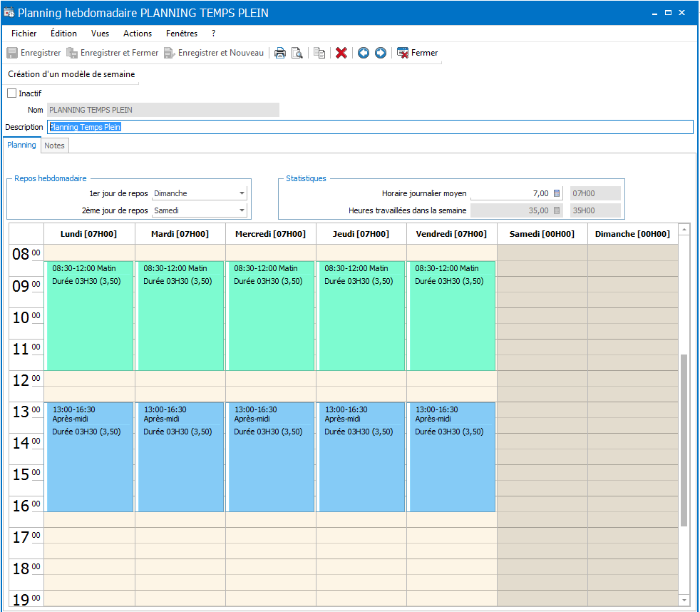Switch to the Notes tab
This screenshot has width=700, height=612.
pos(54,146)
